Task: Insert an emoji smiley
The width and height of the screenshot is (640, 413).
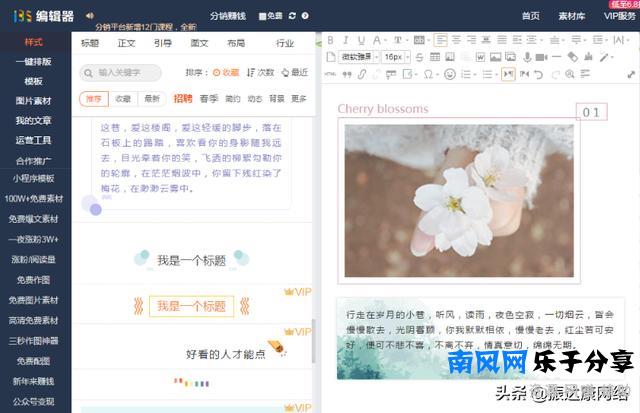Action: (450, 74)
